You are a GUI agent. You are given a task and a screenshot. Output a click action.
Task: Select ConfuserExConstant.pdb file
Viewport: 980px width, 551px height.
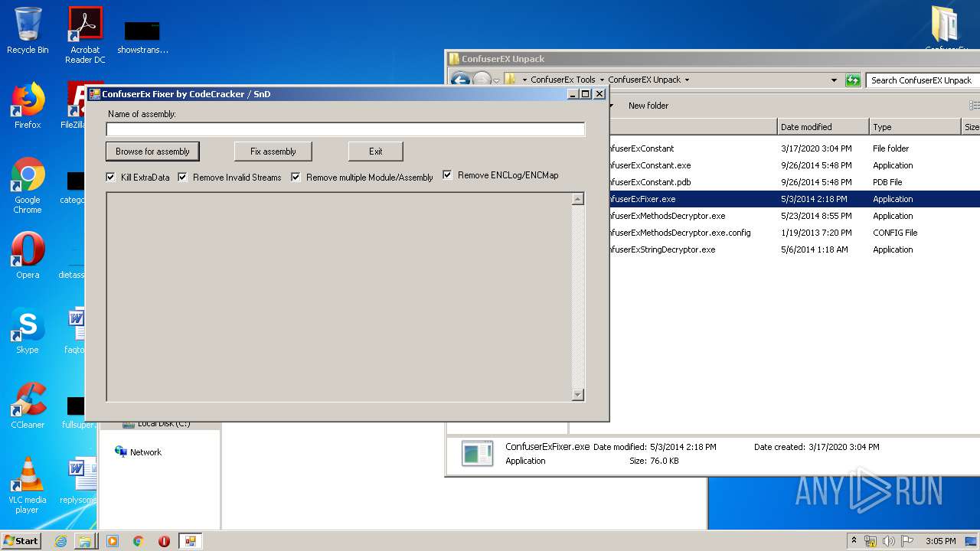pyautogui.click(x=794, y=182)
